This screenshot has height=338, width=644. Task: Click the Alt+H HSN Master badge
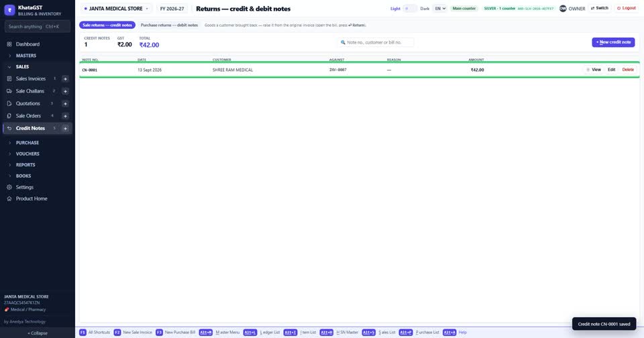click(x=326, y=332)
